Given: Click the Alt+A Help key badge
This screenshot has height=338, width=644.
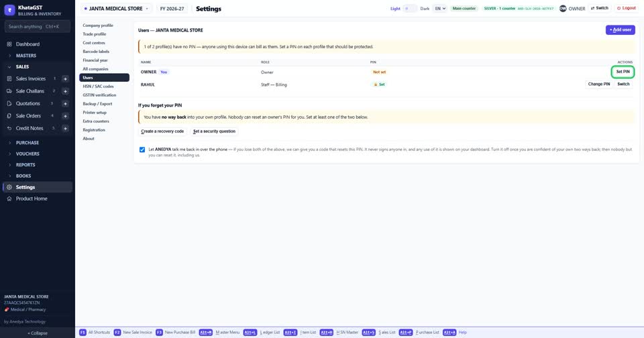Looking at the screenshot, I should (x=449, y=332).
